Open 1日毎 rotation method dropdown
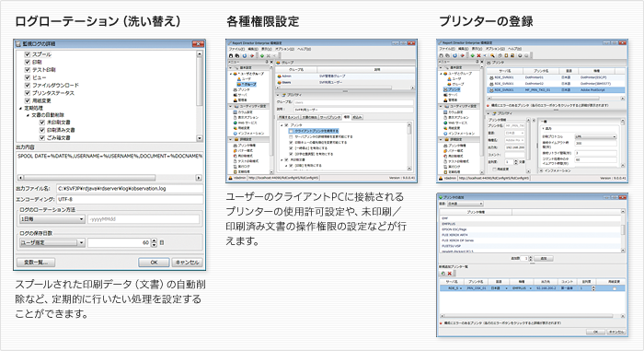This screenshot has width=644, height=351. pyautogui.click(x=52, y=219)
